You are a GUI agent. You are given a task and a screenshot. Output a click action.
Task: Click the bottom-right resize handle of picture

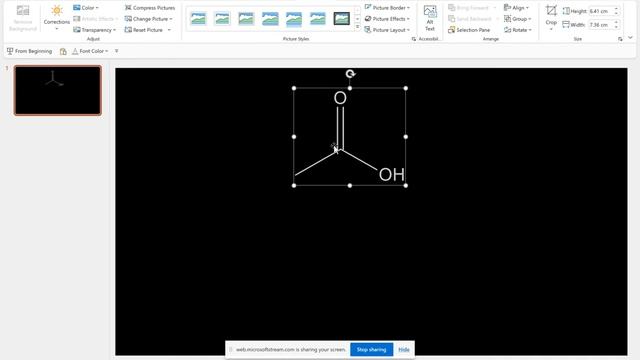406,186
